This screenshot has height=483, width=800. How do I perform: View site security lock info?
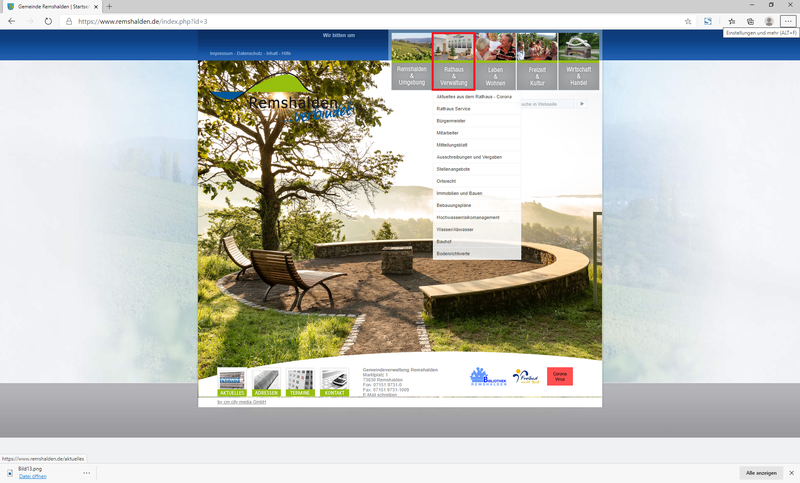click(x=69, y=21)
